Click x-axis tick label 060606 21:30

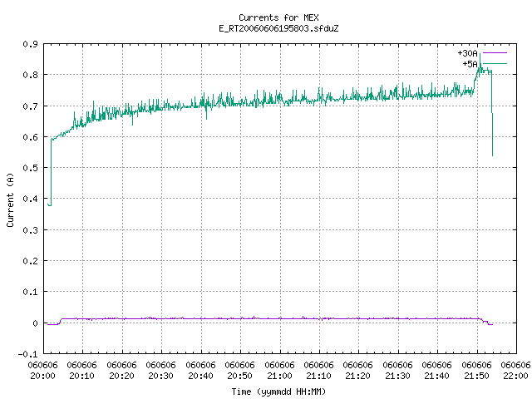pyautogui.click(x=397, y=371)
